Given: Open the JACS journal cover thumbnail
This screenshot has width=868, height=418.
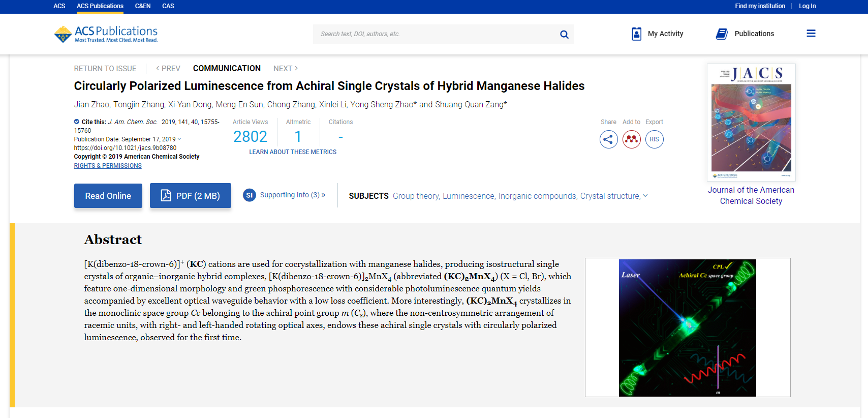Looking at the screenshot, I should point(751,123).
